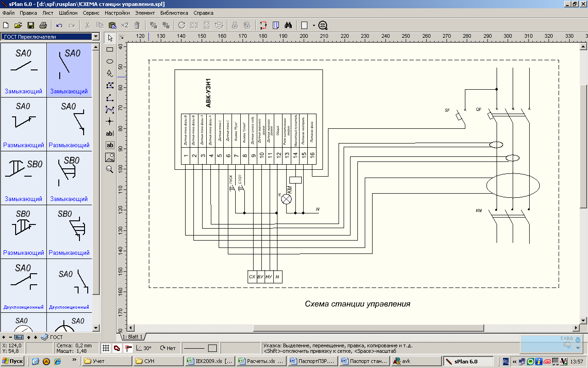Screen dimensions: 588x368
Task: Toggle the snap-to-connection button
Action: tap(129, 348)
